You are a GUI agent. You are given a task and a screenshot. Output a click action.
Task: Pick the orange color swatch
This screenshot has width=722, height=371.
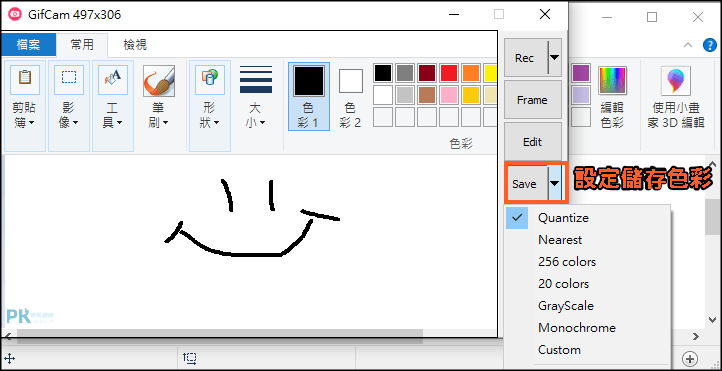(471, 73)
